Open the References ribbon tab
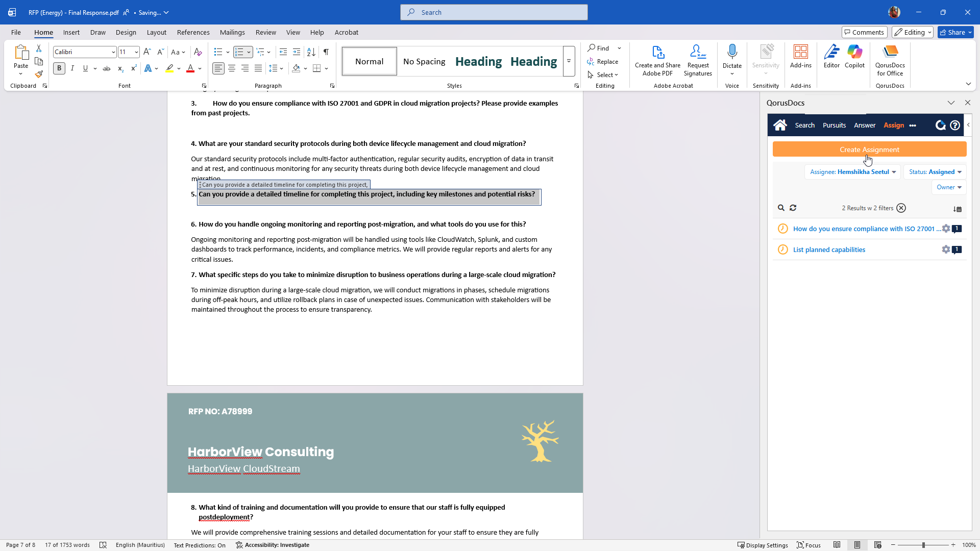The image size is (980, 551). coord(193,32)
